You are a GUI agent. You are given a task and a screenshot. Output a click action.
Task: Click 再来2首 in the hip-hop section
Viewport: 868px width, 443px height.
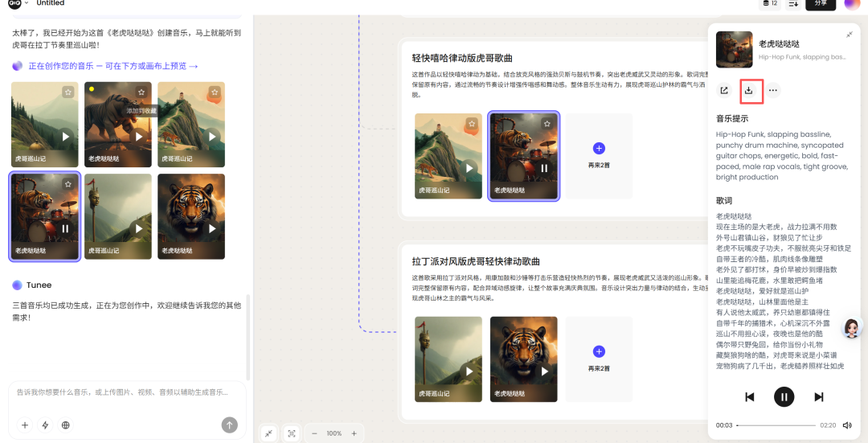pyautogui.click(x=599, y=156)
